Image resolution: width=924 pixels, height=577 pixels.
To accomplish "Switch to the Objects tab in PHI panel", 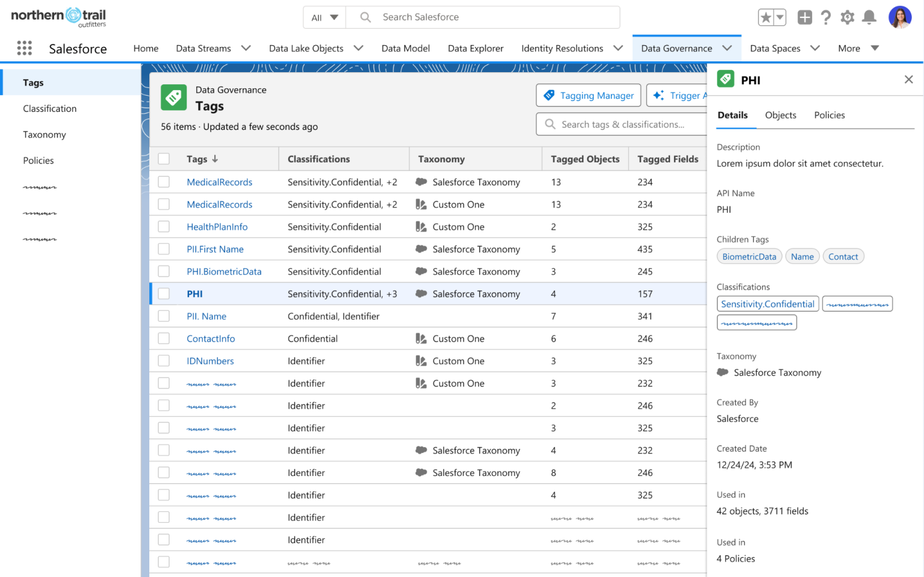I will [x=780, y=115].
